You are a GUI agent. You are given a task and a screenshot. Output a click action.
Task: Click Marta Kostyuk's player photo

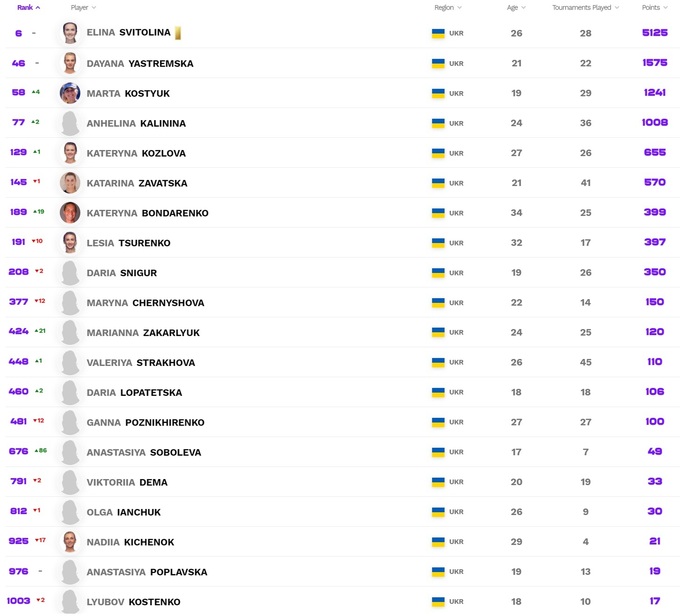pos(70,93)
